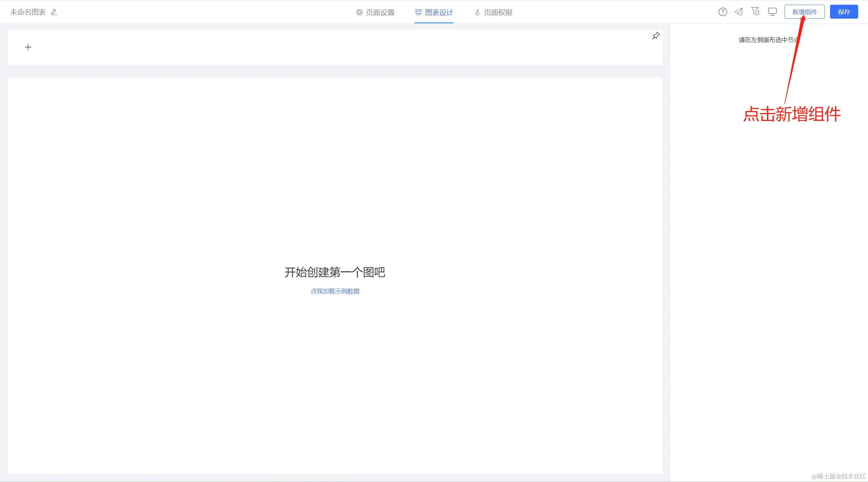Click the 点我加载示例数据 link
Viewport: 868px width, 482px height.
tap(335, 291)
